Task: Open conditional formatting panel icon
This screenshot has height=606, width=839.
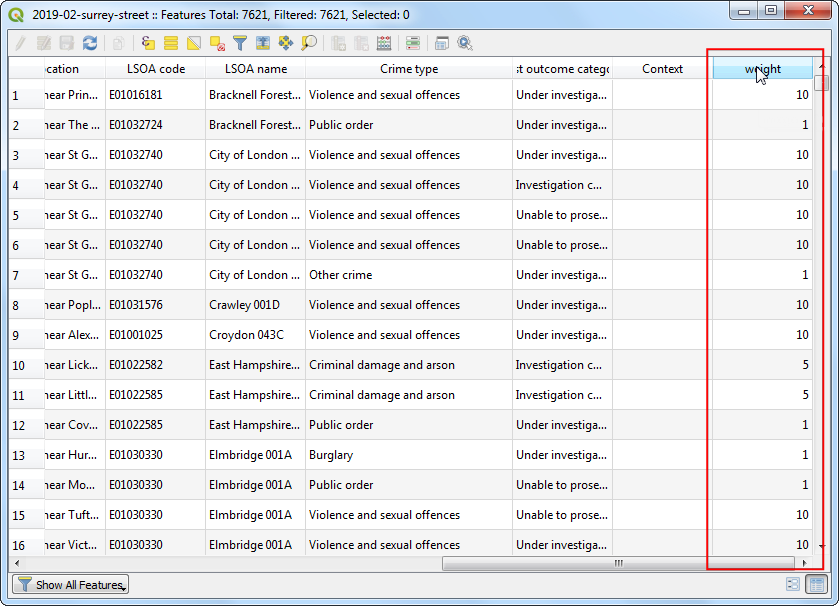Action: tap(413, 43)
